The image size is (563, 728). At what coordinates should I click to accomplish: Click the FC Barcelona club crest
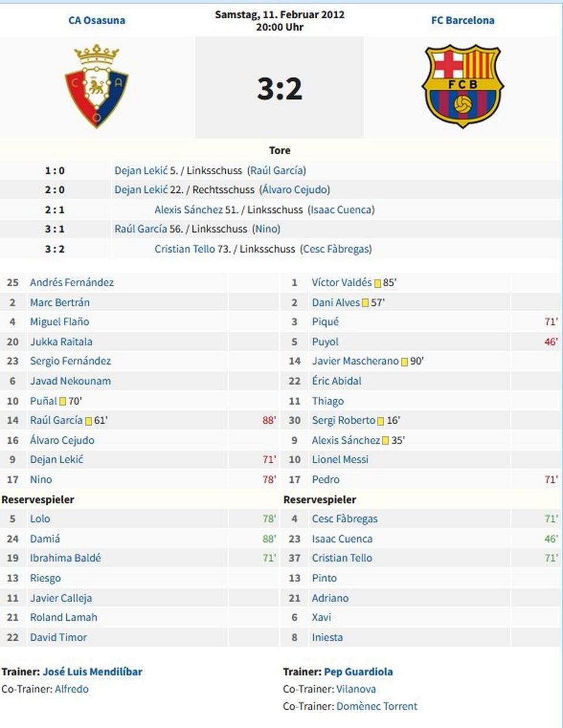tap(463, 86)
